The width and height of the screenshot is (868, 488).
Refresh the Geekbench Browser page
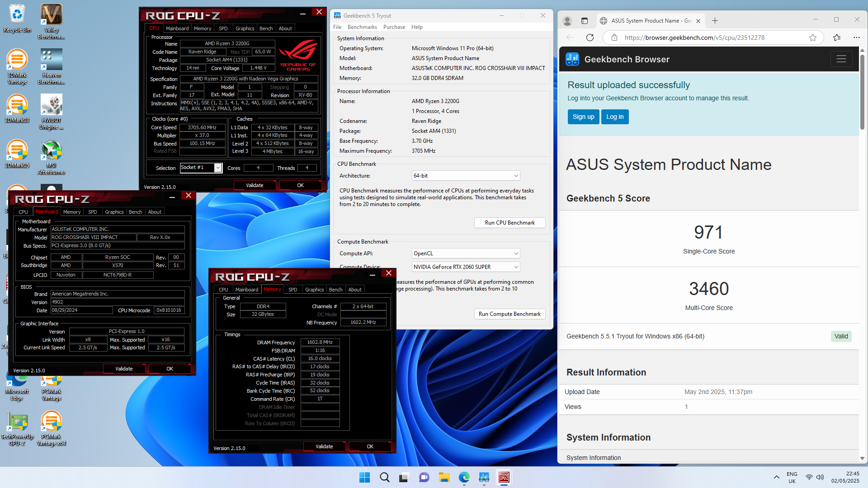click(590, 38)
